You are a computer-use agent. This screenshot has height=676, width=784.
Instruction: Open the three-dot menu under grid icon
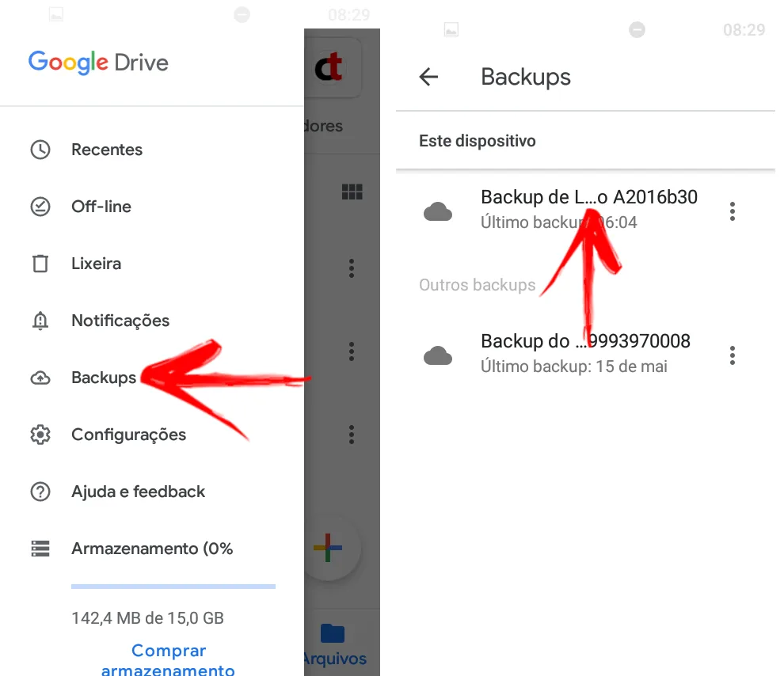tap(352, 268)
